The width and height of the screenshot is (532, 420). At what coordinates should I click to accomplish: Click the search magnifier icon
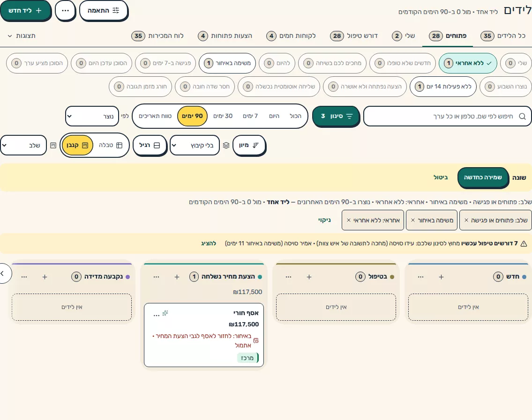tap(523, 116)
